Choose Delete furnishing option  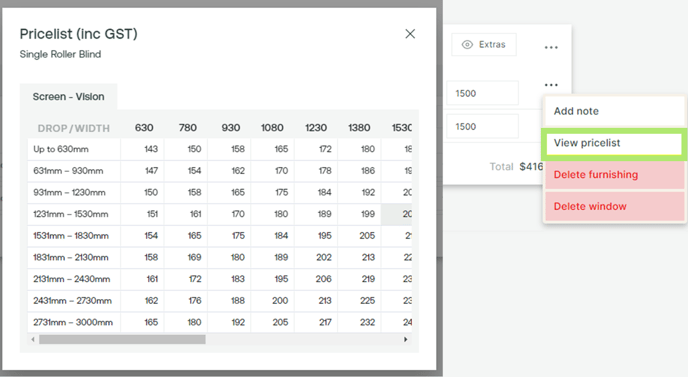pos(614,175)
